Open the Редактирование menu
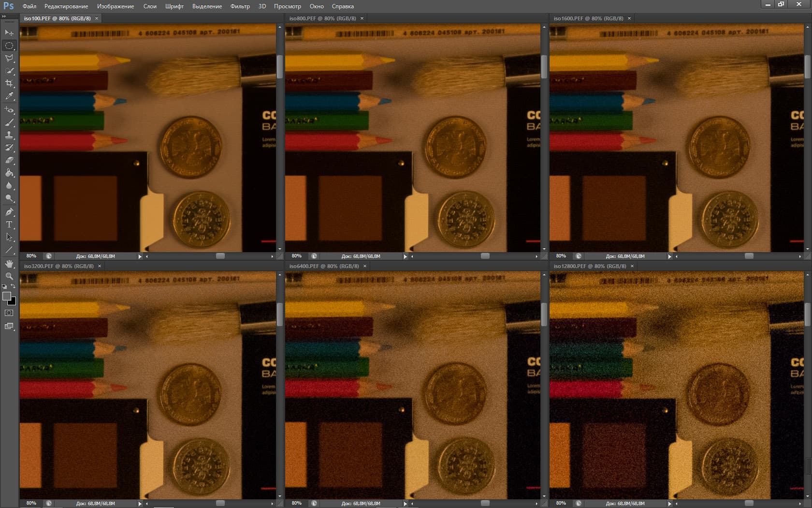812x508 pixels. (x=66, y=6)
